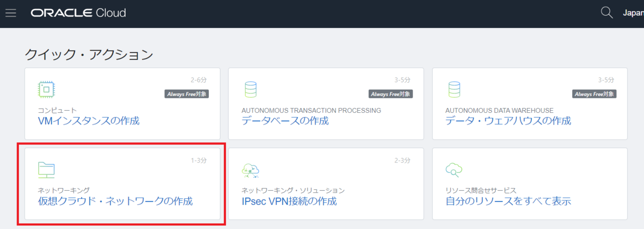Open 自分のリソースをすべて表示 link
Viewport: 644px width, 229px height.
[508, 202]
